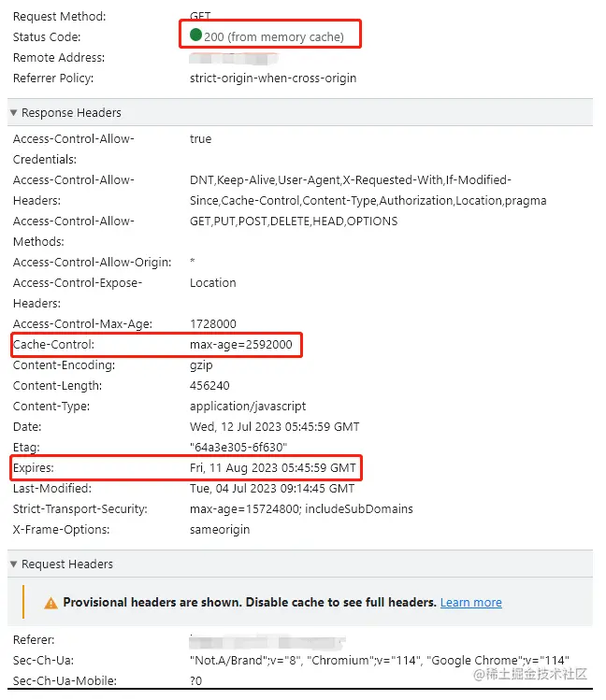The image size is (606, 700).
Task: Click the Last-Modified header date value
Action: point(272,489)
